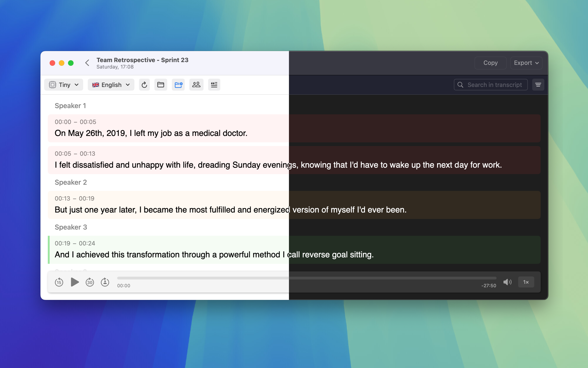
Task: Open the Export dropdown menu
Action: tap(526, 63)
